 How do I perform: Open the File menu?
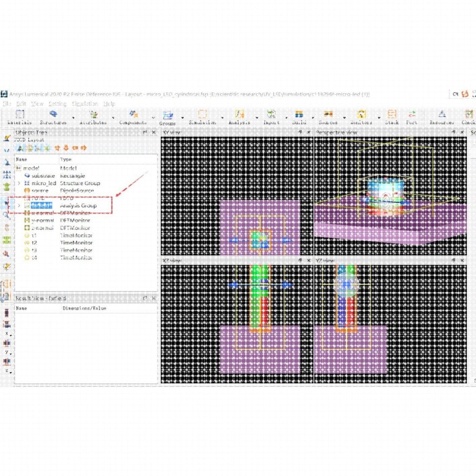(7, 103)
